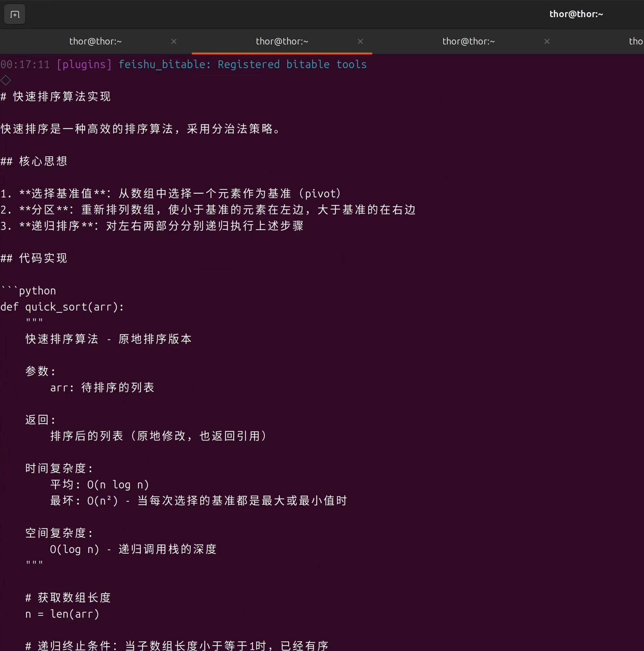Click the window title thor@thor:~
644x651 pixels.
pyautogui.click(x=576, y=14)
